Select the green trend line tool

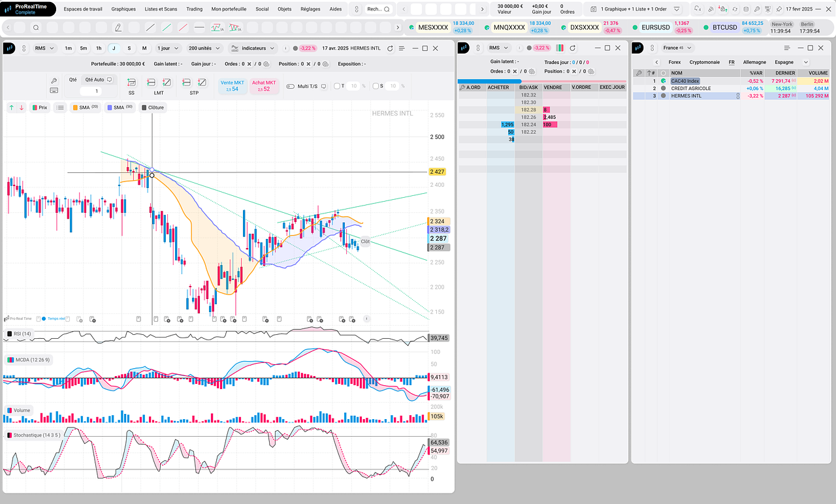167,27
